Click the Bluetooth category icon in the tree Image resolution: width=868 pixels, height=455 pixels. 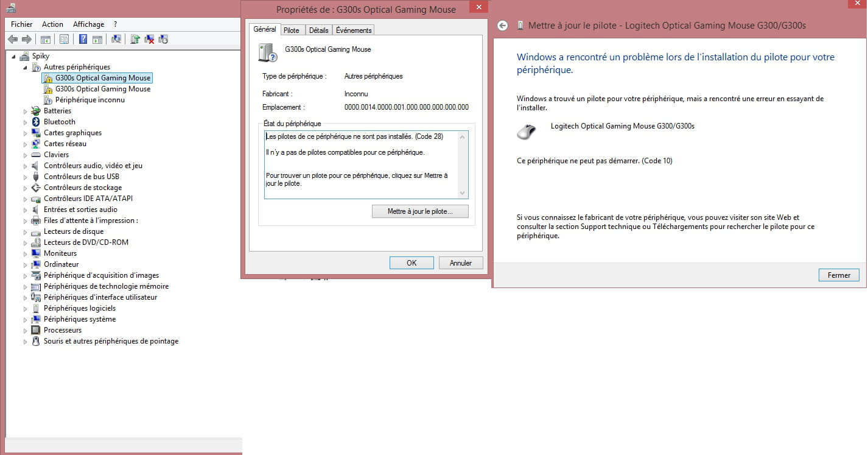36,122
